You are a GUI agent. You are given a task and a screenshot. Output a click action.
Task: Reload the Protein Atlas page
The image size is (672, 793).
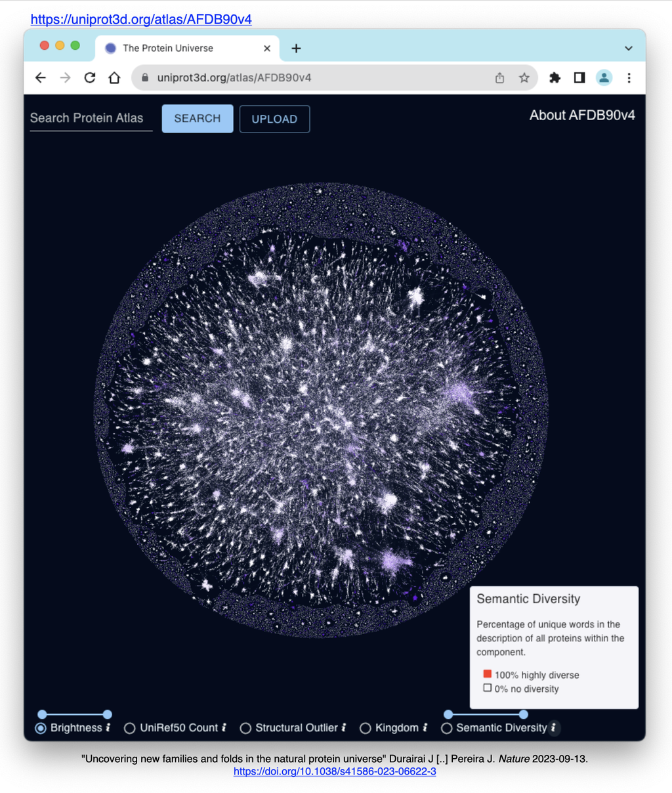90,77
